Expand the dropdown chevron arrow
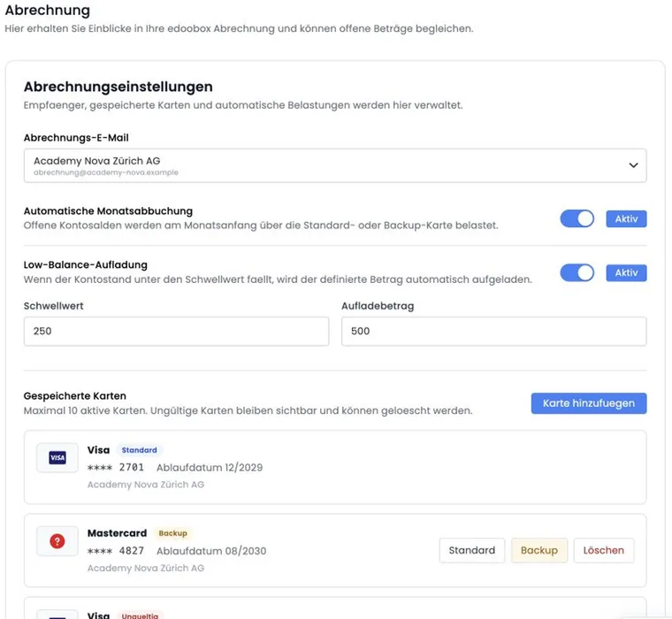Viewport: 672px width, 619px height. click(x=633, y=165)
